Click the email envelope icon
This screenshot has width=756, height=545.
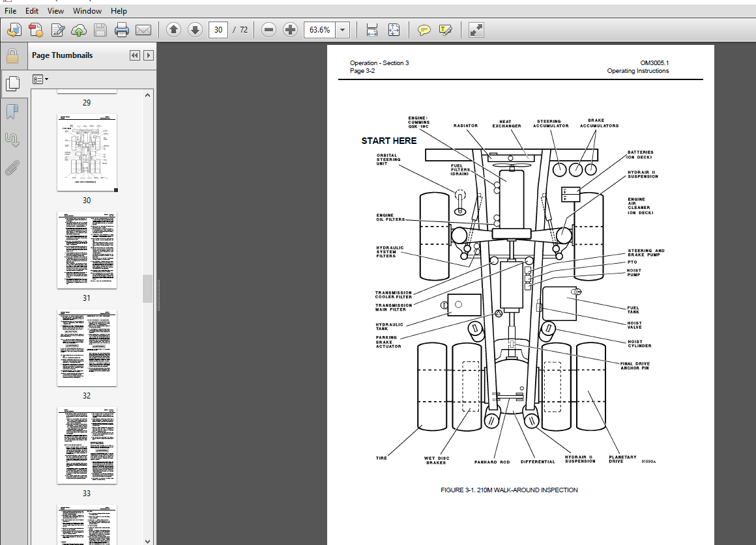tap(143, 30)
